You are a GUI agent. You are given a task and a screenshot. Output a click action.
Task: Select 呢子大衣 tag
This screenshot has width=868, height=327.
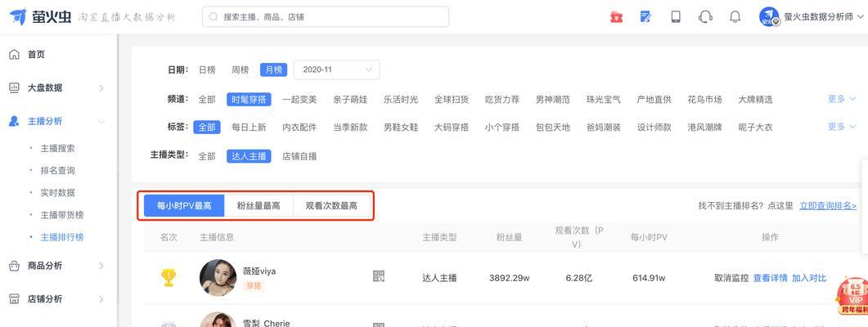coord(755,127)
